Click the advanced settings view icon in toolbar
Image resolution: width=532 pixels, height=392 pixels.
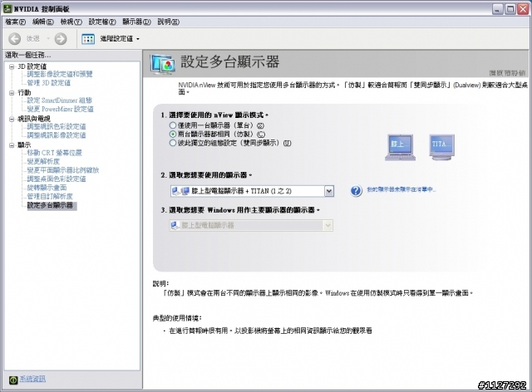point(88,39)
